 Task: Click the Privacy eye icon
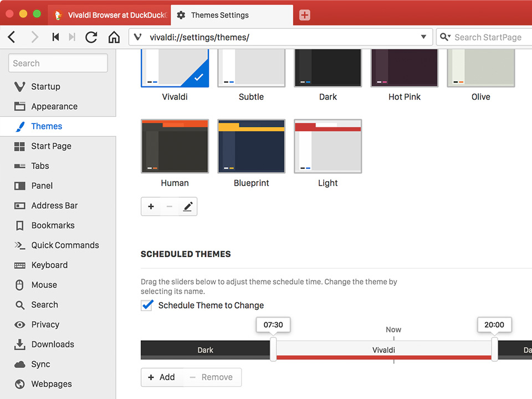(20, 325)
